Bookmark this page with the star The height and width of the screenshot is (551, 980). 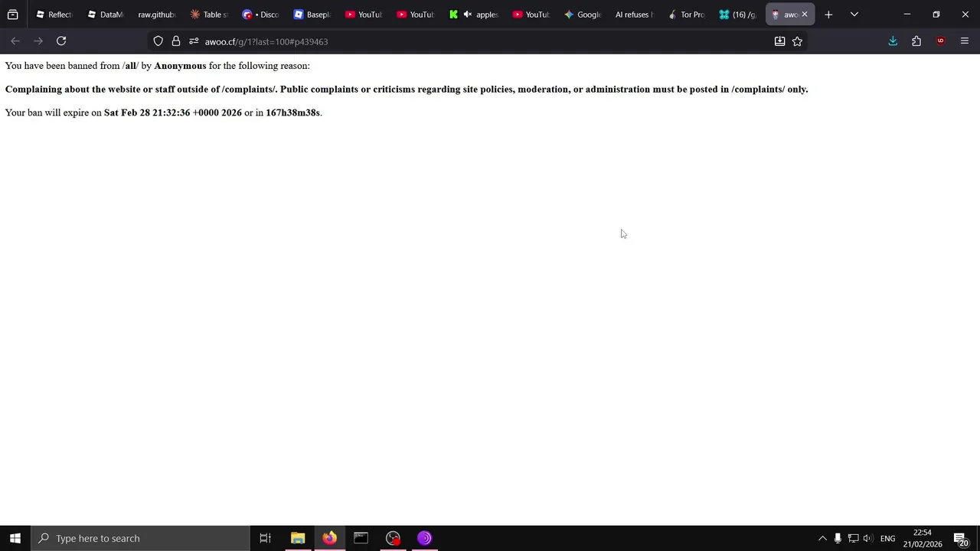point(797,41)
